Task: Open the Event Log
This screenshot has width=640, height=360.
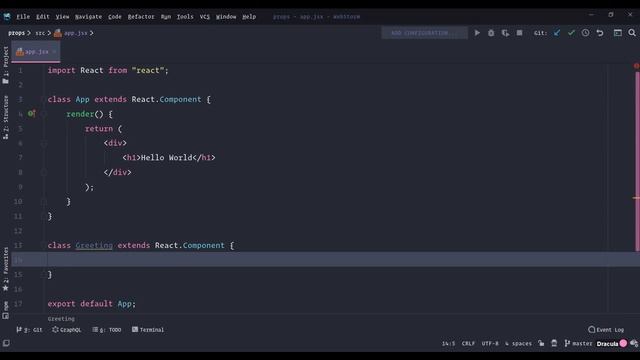Action: pyautogui.click(x=606, y=329)
